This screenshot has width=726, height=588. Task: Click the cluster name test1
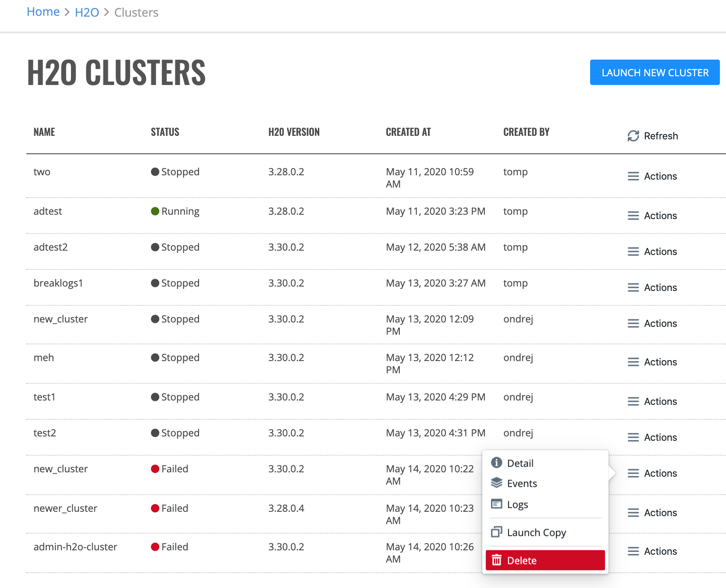click(45, 397)
